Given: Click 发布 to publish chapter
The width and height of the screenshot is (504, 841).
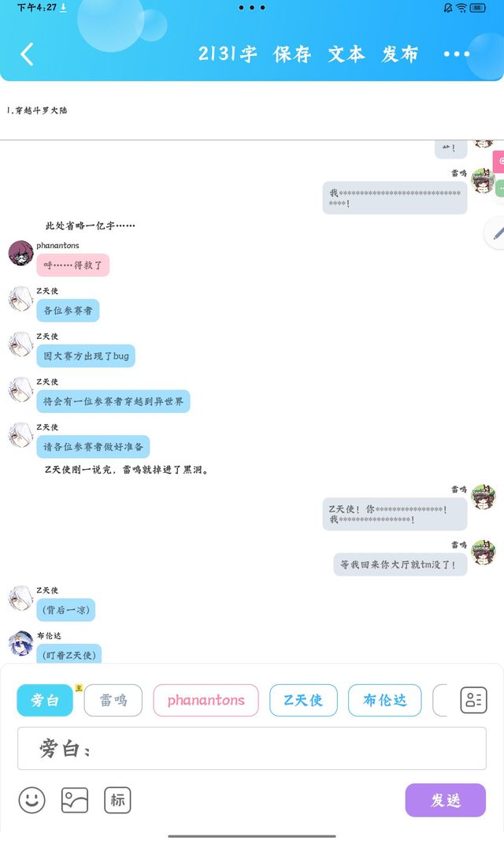Looking at the screenshot, I should [399, 54].
